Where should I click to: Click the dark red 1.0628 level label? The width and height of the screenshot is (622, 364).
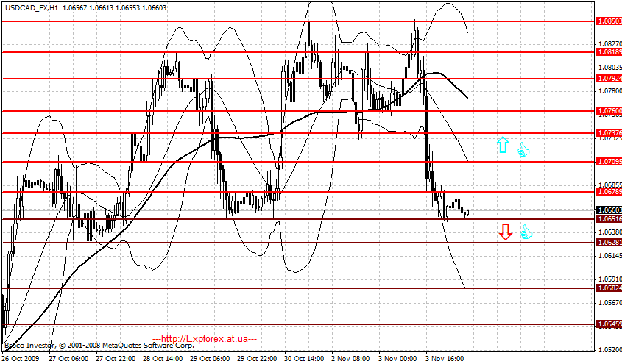pyautogui.click(x=609, y=243)
